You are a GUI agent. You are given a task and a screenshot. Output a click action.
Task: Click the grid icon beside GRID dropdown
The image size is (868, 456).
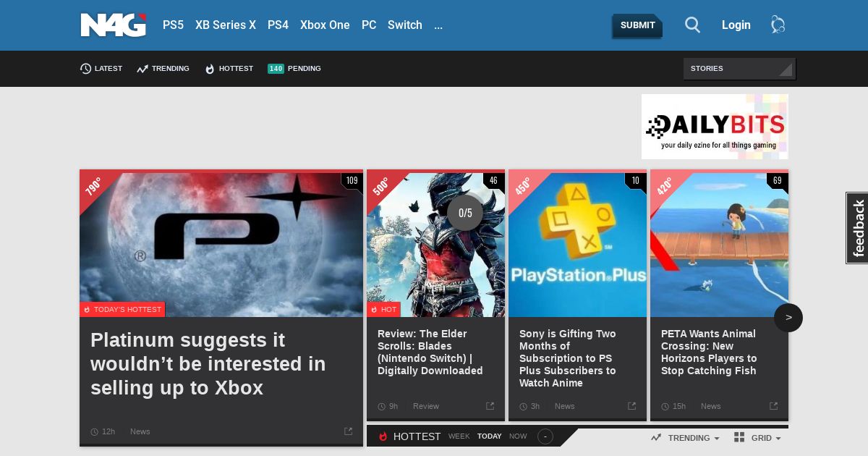[x=739, y=437]
